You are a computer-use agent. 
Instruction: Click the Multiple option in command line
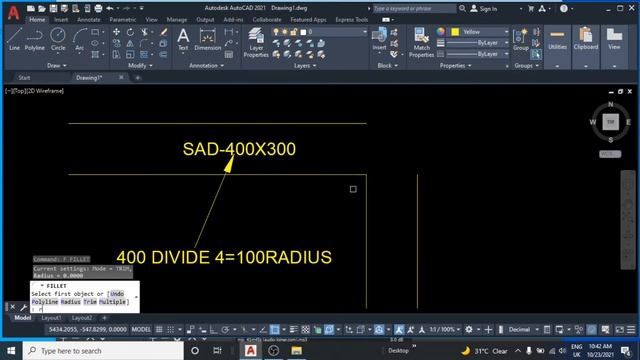112,302
